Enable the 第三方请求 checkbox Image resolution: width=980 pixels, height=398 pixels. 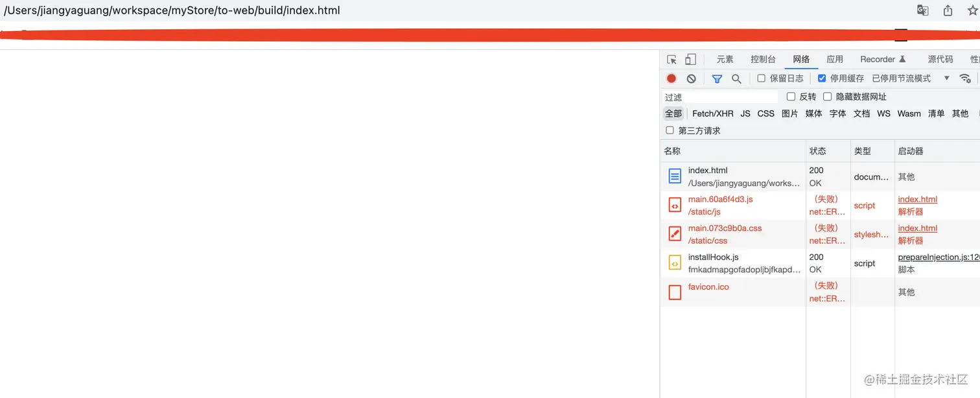(670, 130)
